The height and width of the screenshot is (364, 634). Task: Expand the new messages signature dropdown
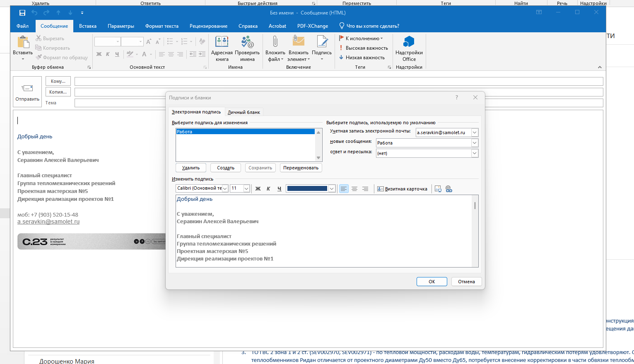(475, 143)
